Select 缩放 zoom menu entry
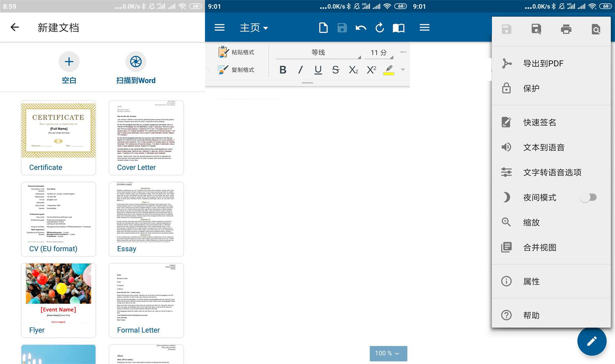 point(551,222)
